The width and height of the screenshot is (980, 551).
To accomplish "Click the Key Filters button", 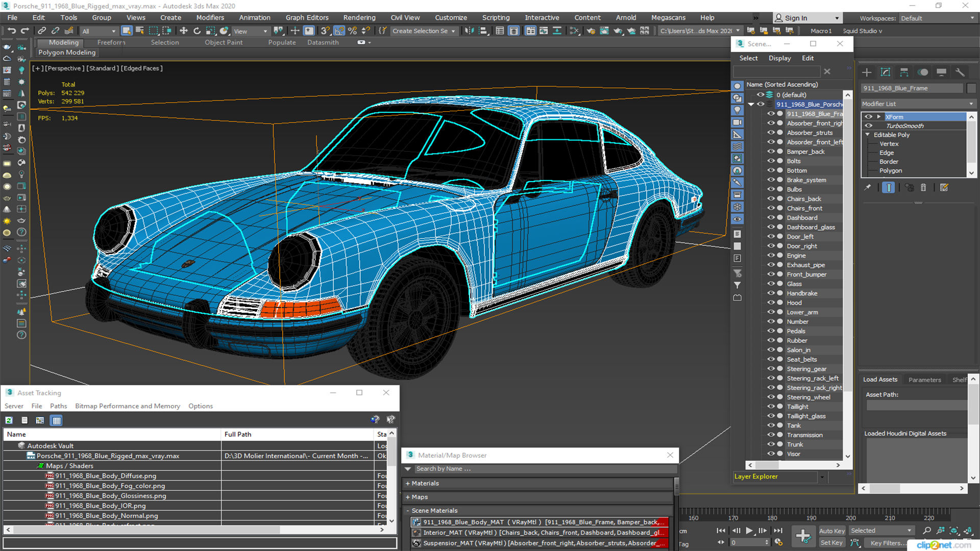I will (x=888, y=543).
